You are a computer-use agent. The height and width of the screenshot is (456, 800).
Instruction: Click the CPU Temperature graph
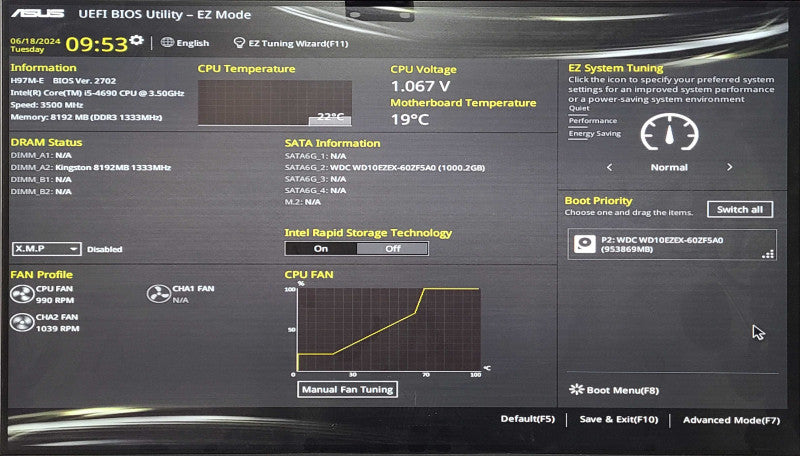[274, 103]
